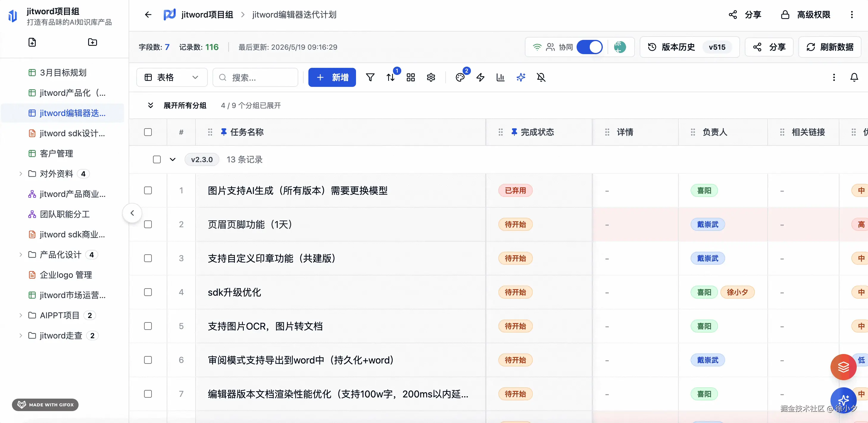Expand the 对外资料 folder
Viewport: 868px width, 423px height.
point(21,174)
